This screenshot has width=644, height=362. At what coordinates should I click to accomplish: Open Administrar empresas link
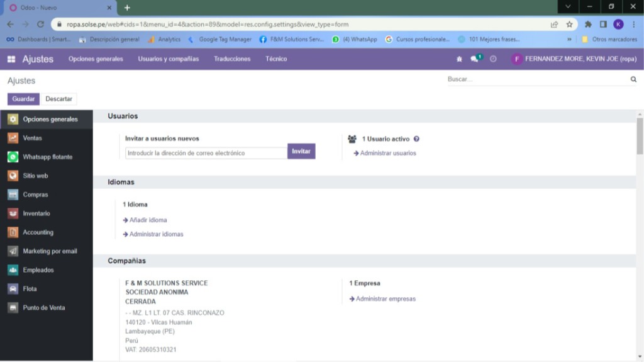pyautogui.click(x=382, y=298)
